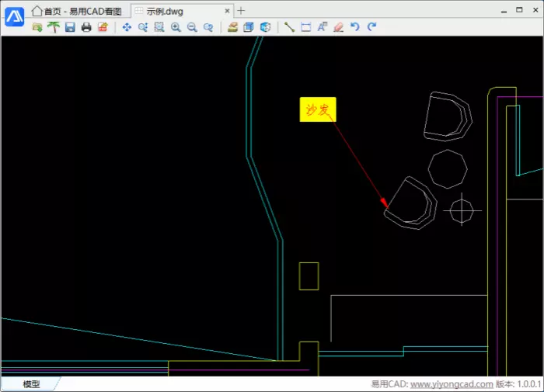This screenshot has height=392, width=544.
Task: Select the line measurement tool
Action: (x=289, y=27)
